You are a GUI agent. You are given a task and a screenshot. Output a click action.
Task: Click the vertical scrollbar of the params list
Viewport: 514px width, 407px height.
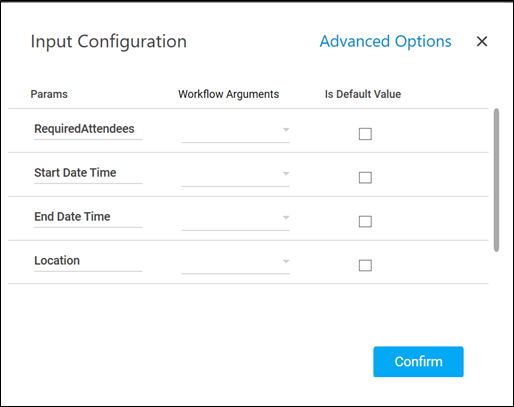click(x=496, y=180)
